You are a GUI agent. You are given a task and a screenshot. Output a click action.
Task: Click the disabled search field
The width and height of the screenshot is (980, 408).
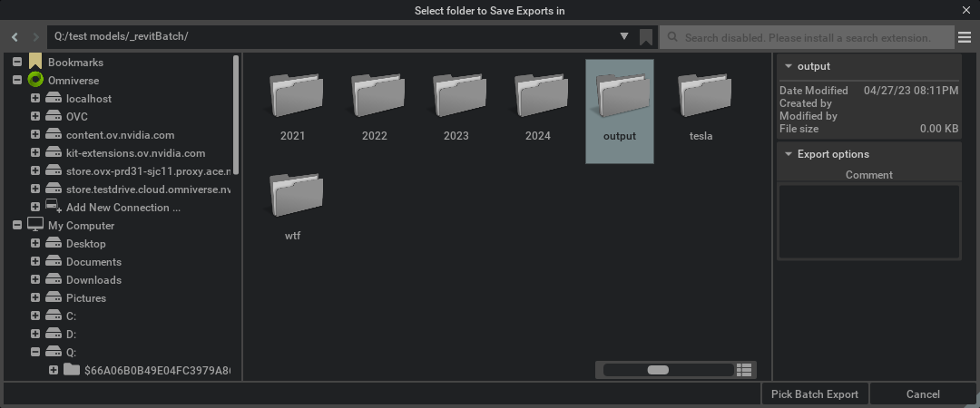(808, 37)
